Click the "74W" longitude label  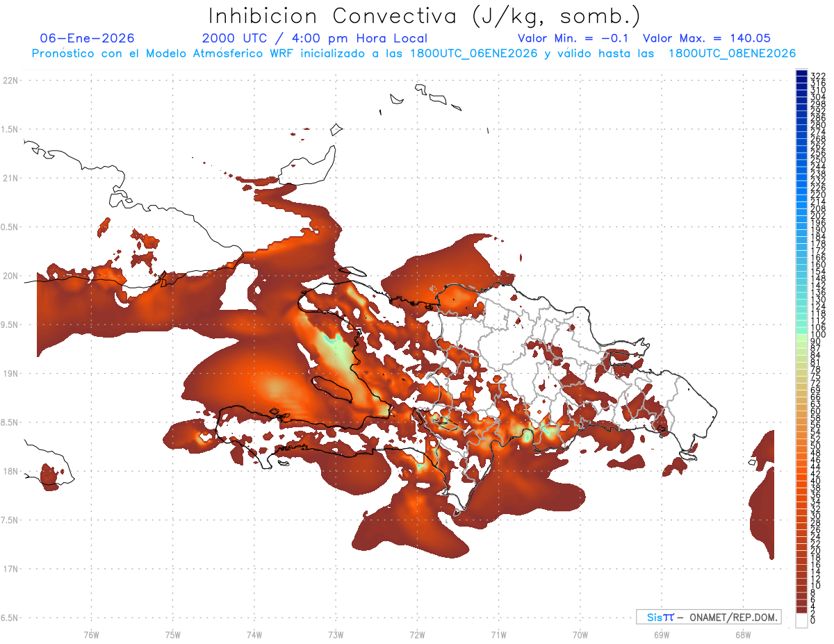(x=254, y=634)
